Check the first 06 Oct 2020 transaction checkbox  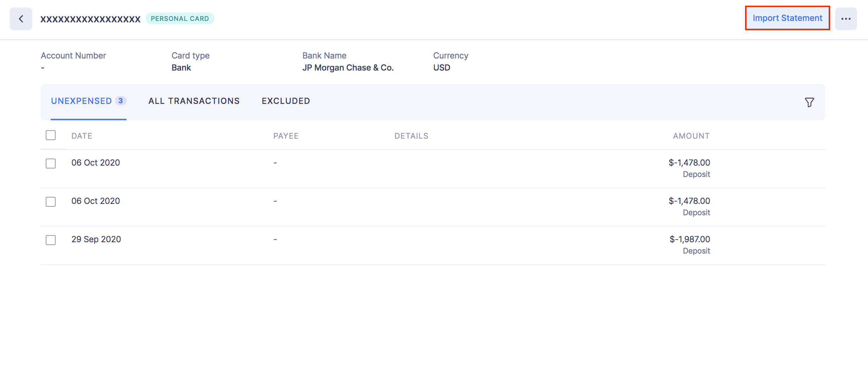pos(51,163)
